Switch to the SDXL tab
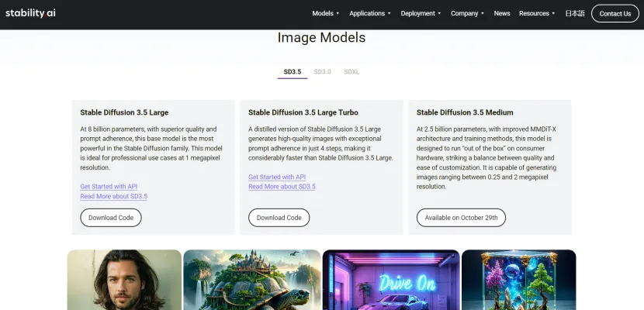644x310 pixels. (351, 71)
